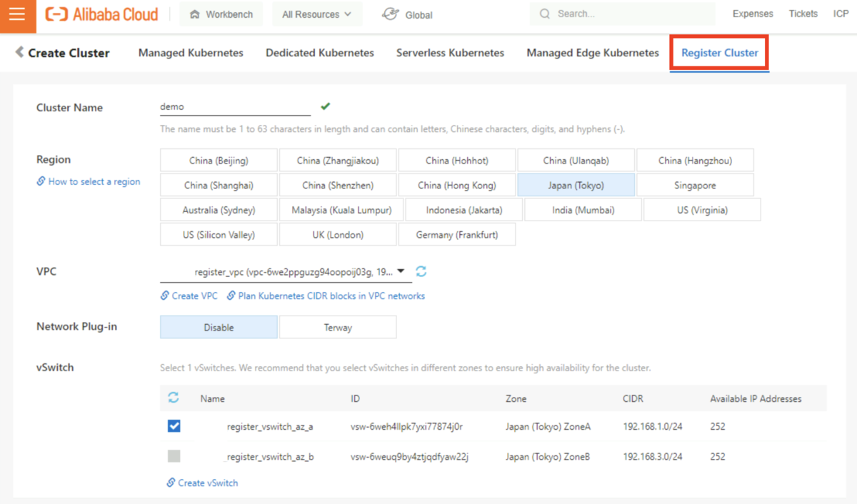Select the US (Virginia) region
This screenshot has height=504, width=857.
pyautogui.click(x=702, y=210)
